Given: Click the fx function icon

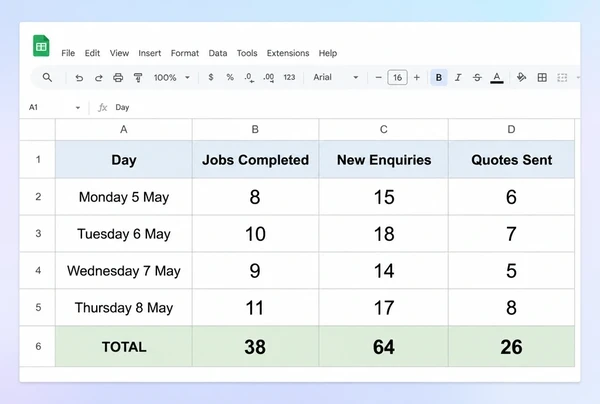Looking at the screenshot, I should click(102, 108).
